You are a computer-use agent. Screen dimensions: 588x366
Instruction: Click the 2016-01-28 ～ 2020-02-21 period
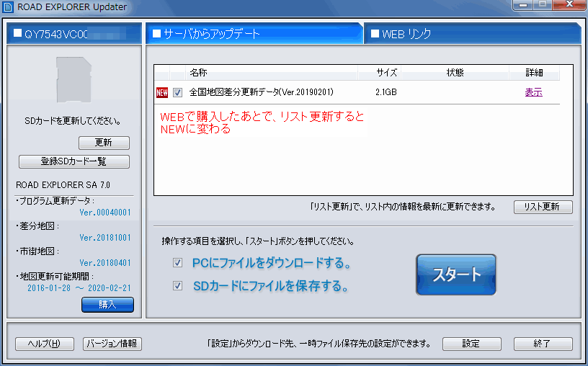79,288
